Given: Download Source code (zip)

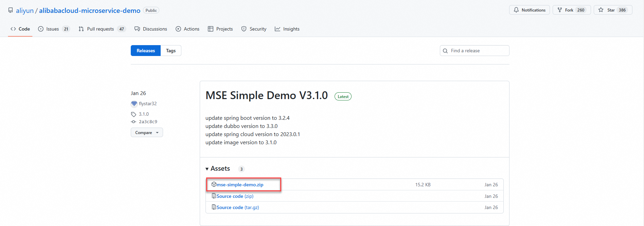Looking at the screenshot, I should pyautogui.click(x=235, y=196).
